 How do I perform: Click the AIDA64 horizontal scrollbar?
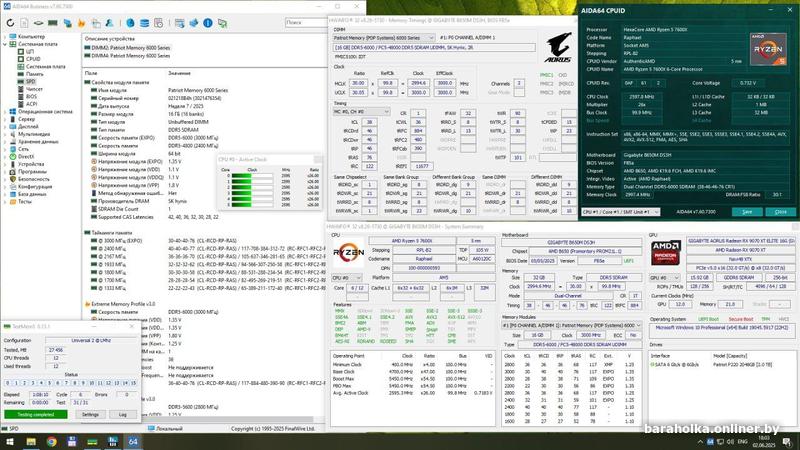204,420
